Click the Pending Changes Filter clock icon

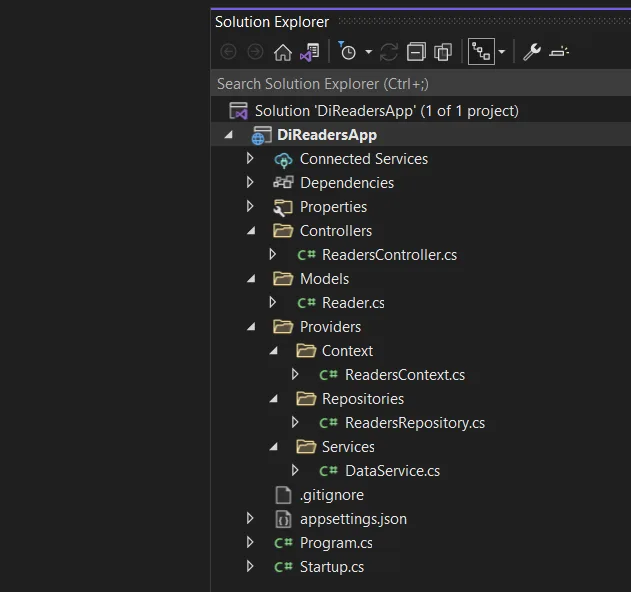click(348, 52)
